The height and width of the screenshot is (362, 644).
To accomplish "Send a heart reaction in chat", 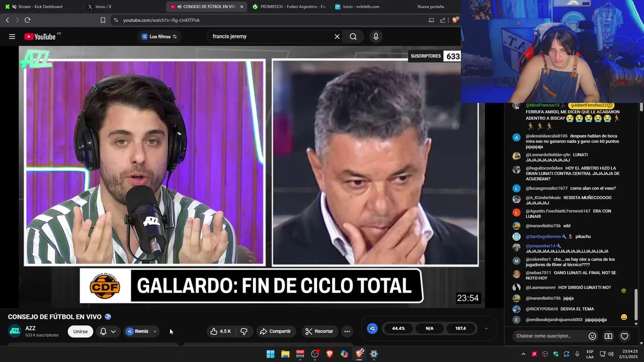I will pyautogui.click(x=624, y=336).
